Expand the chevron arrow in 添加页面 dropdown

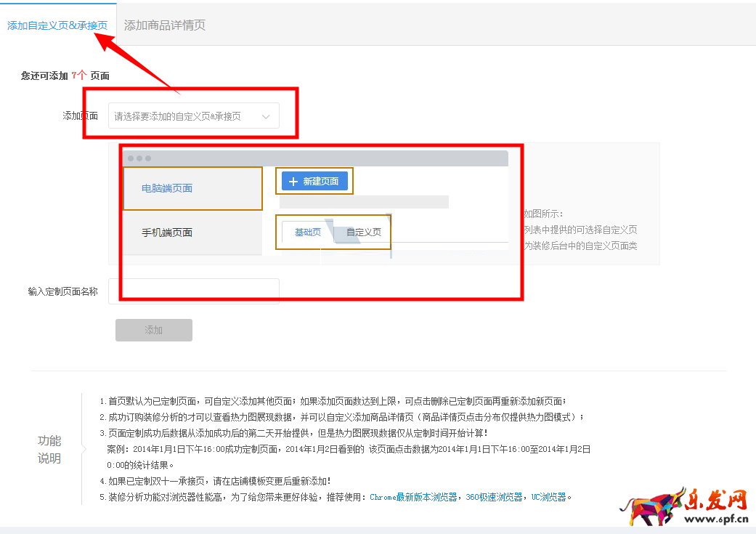click(x=266, y=116)
